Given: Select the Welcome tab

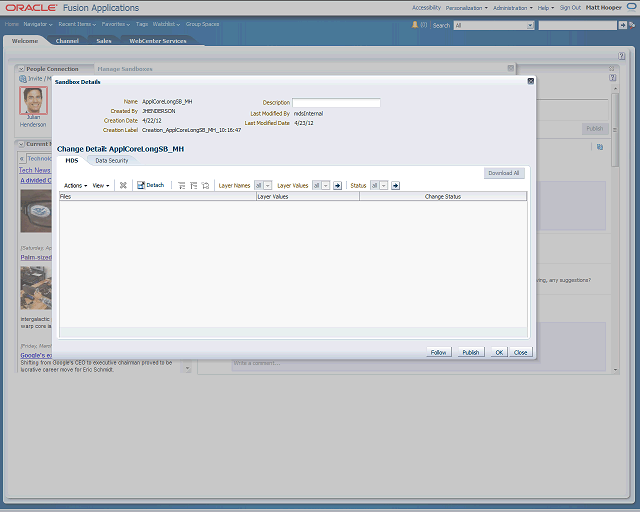Looking at the screenshot, I should (24, 41).
